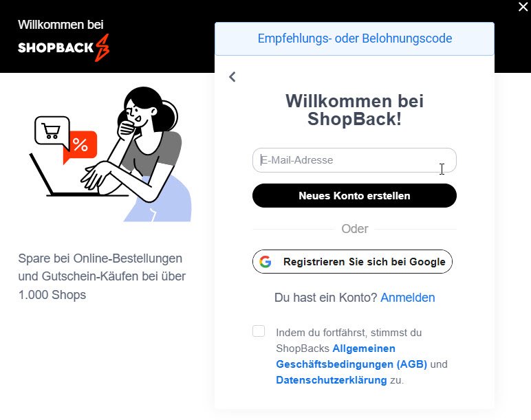Click the ShopBack lightning bolt logo
The width and height of the screenshot is (531, 420).
click(x=102, y=47)
